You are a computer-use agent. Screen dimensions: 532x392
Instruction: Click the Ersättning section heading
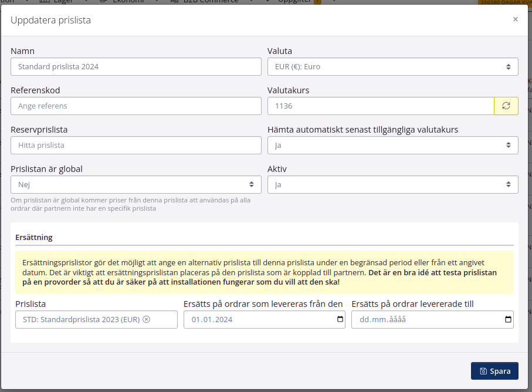34,238
